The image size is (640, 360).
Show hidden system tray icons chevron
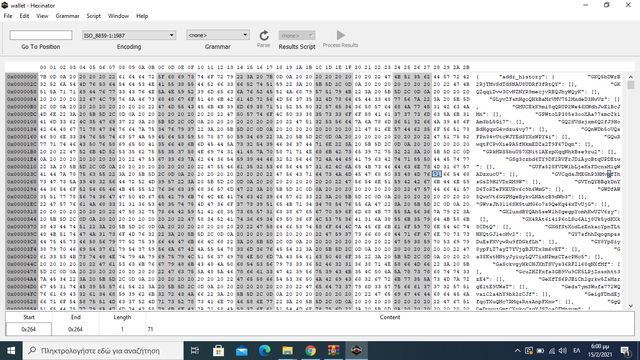pyautogui.click(x=517, y=351)
